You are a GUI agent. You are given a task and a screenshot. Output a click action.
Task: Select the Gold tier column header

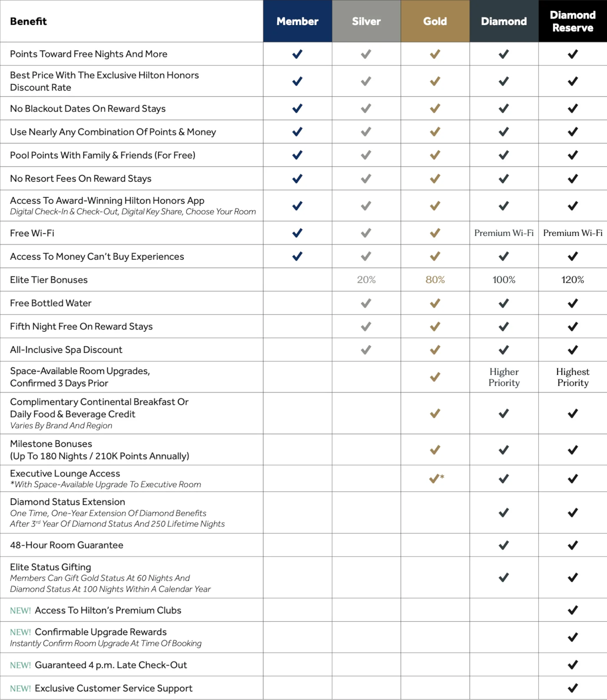click(435, 21)
